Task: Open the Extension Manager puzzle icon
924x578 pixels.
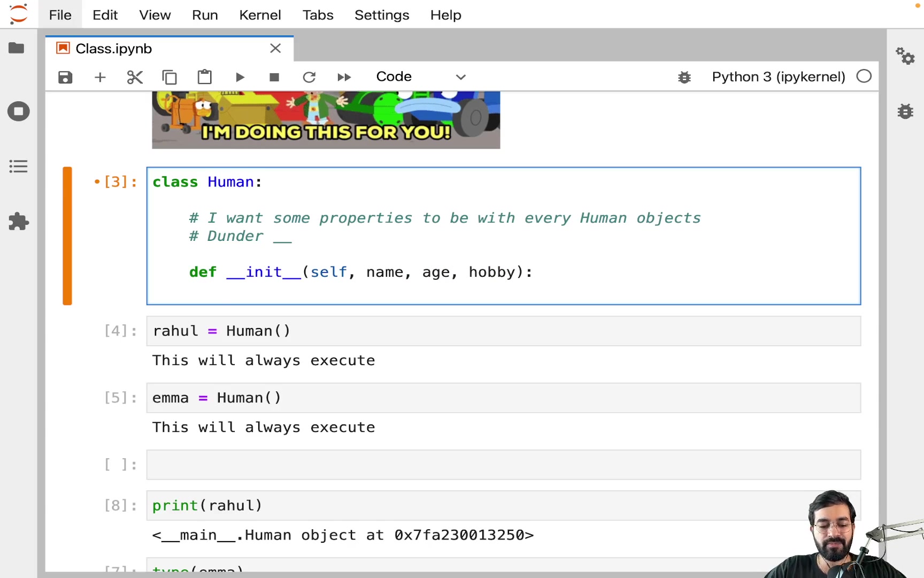Action: coord(18,222)
